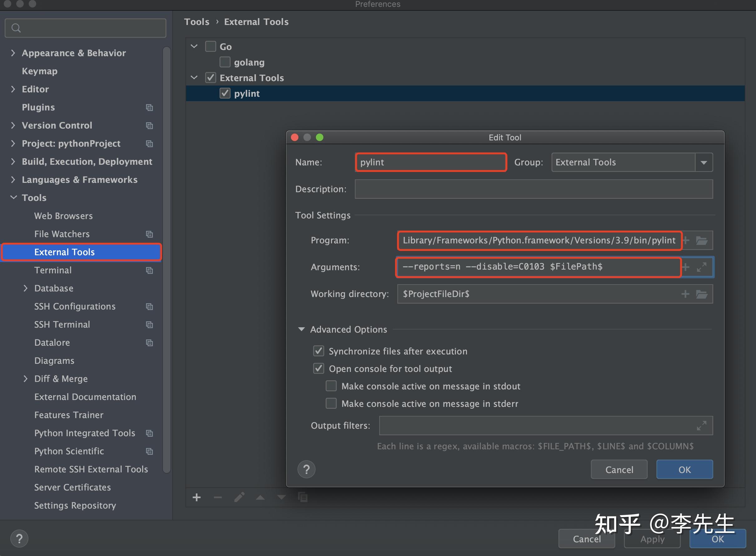Screen dimensions: 756x556
Task: Click the browse folder icon next to Program field
Action: pyautogui.click(x=703, y=241)
